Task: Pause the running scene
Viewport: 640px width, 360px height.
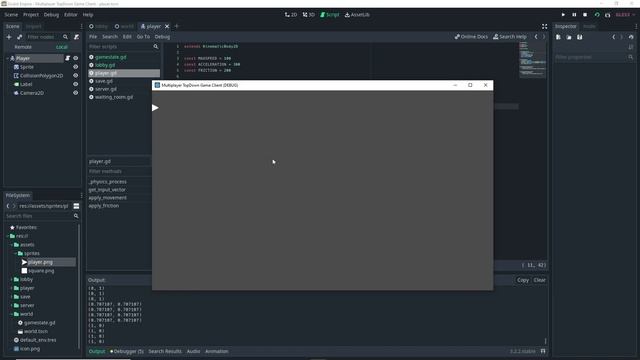Action: click(574, 15)
